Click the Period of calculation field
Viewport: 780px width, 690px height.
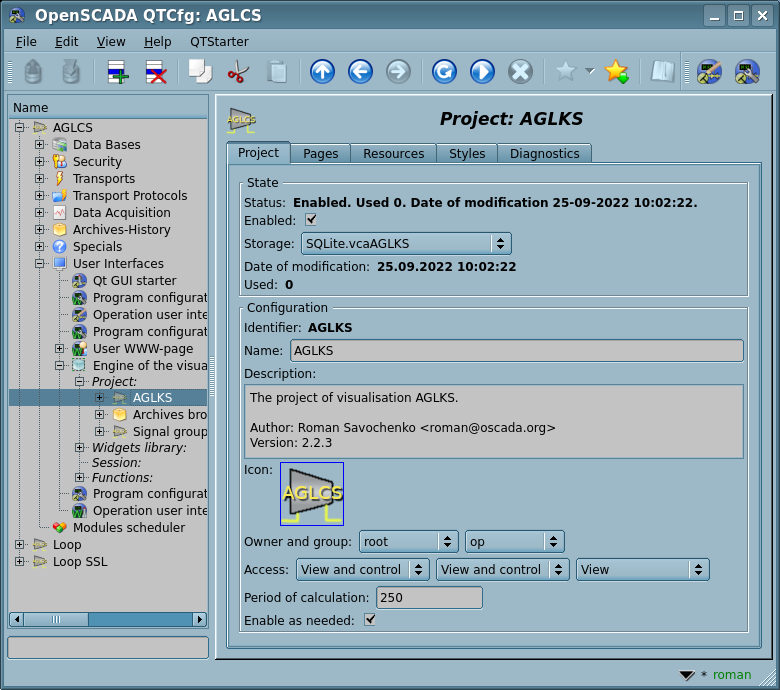pyautogui.click(x=428, y=598)
